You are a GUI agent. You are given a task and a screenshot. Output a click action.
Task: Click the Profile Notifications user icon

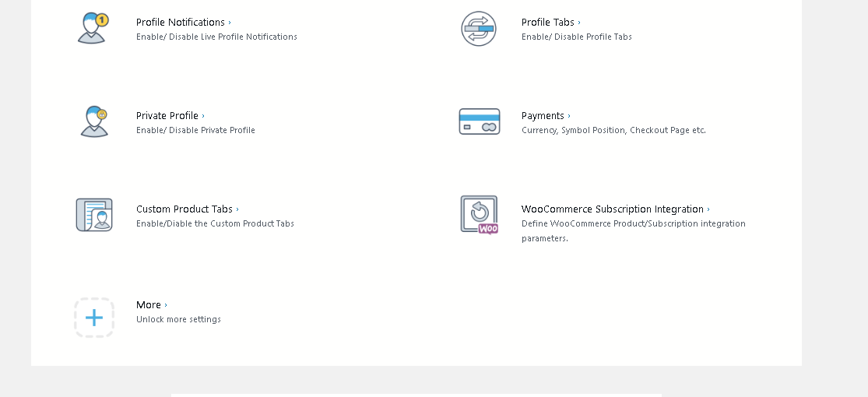click(x=93, y=28)
